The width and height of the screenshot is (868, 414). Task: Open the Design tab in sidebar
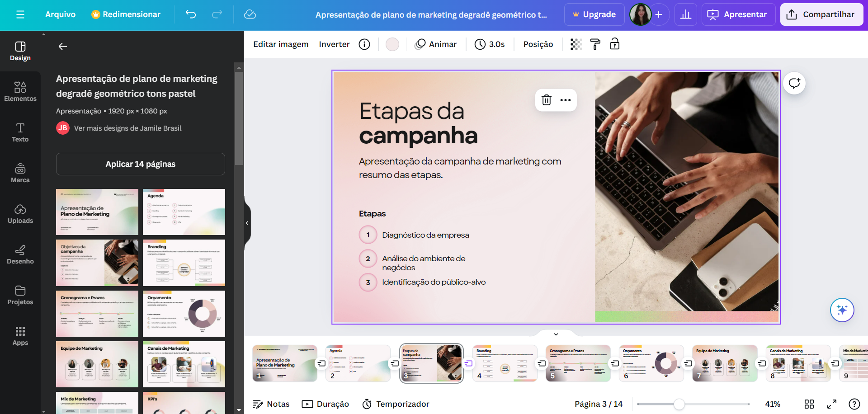20,51
